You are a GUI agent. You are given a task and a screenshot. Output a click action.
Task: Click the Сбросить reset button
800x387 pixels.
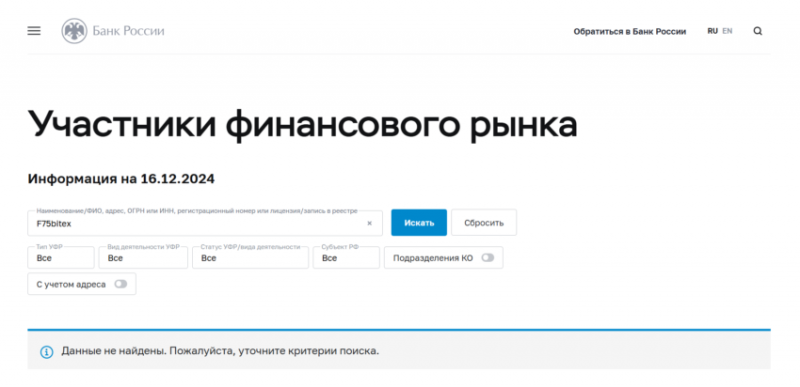[484, 223]
